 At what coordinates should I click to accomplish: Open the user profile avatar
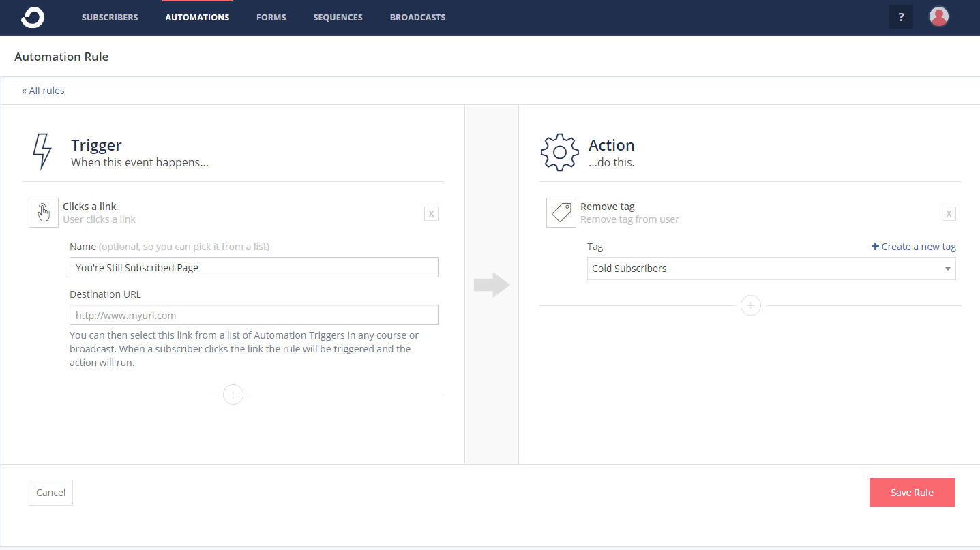pyautogui.click(x=939, y=17)
